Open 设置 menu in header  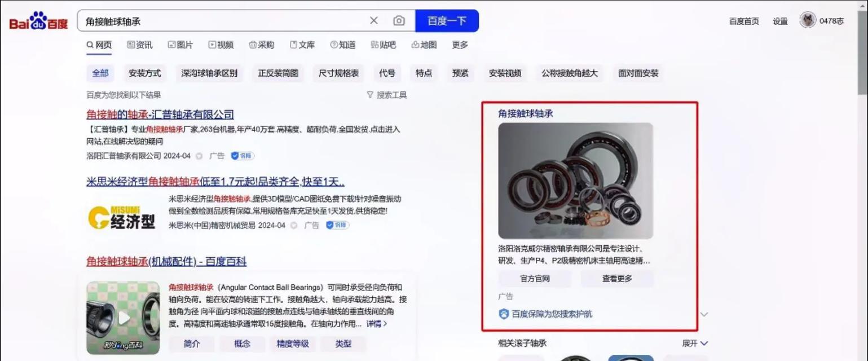pos(780,21)
